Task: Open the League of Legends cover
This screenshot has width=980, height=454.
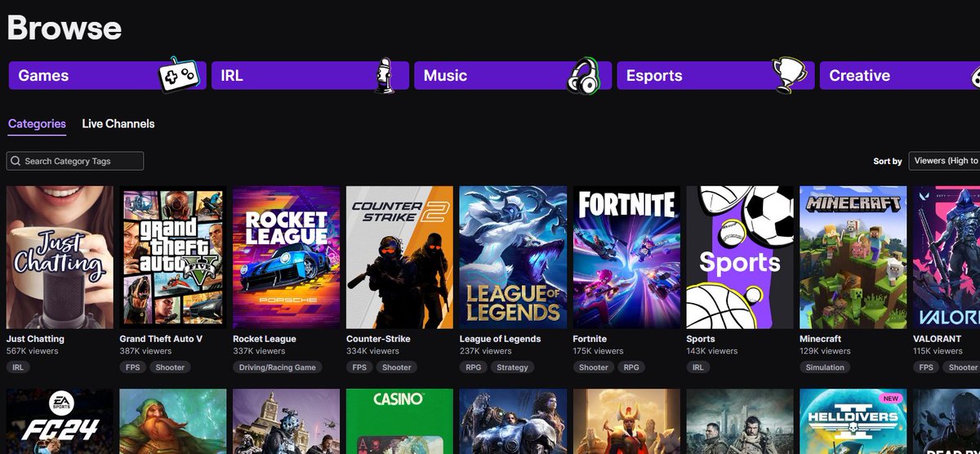Action: click(x=513, y=257)
